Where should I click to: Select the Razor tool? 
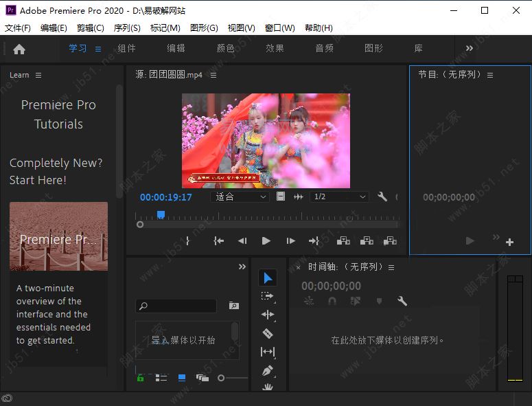(267, 333)
